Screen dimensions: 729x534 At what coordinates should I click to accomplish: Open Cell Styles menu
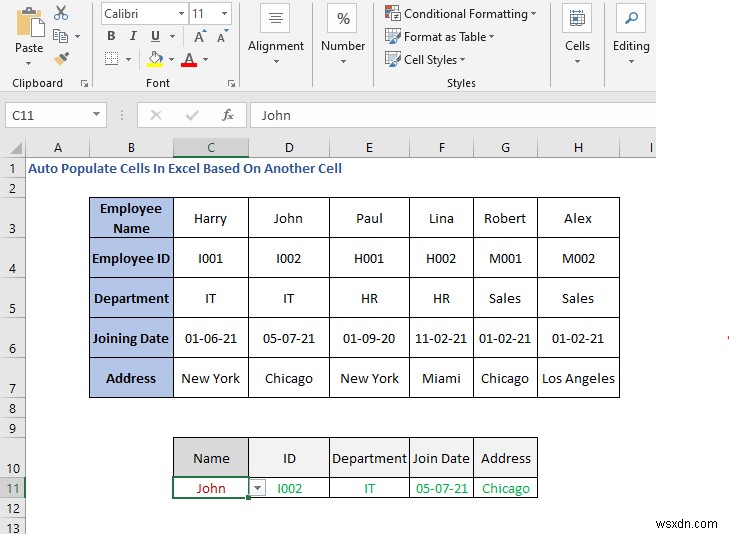(425, 59)
